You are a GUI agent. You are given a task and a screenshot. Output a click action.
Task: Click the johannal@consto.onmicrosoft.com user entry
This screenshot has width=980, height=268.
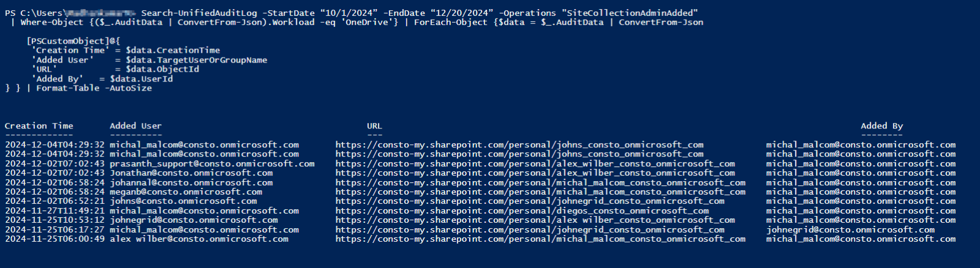[191, 183]
